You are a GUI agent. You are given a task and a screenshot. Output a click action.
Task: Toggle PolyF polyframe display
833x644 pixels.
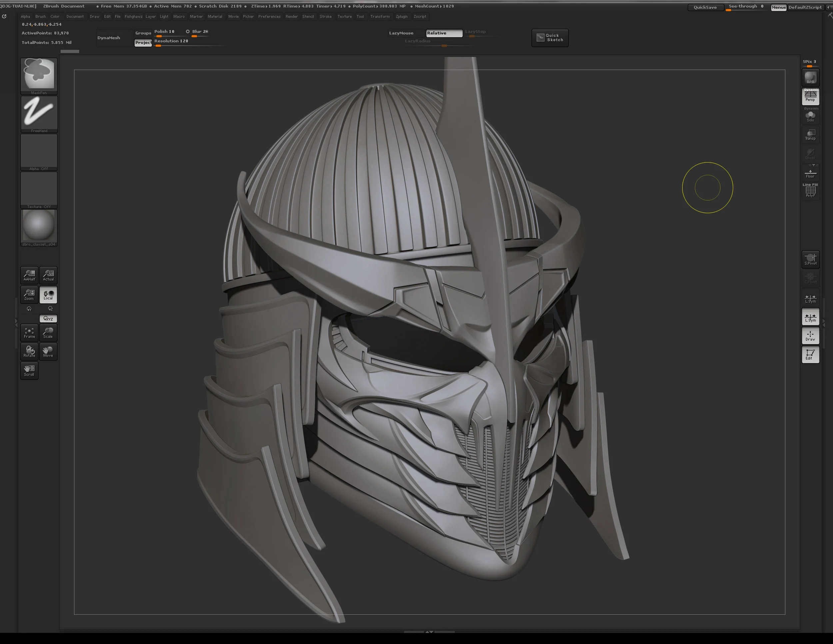[810, 190]
